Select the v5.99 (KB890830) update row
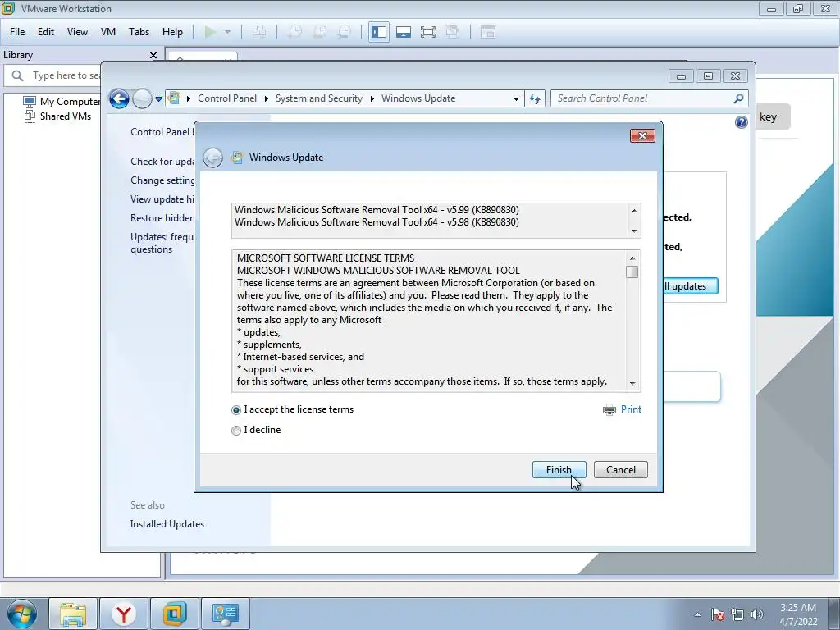The height and width of the screenshot is (630, 840). [x=377, y=209]
